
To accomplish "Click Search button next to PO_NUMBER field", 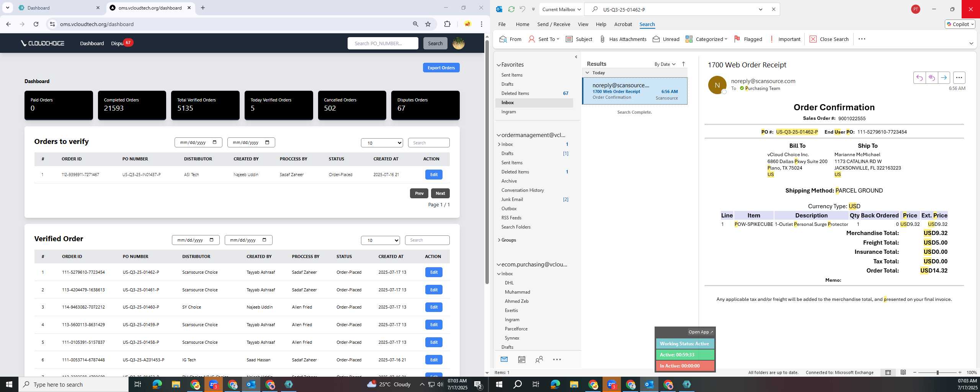I will (435, 43).
